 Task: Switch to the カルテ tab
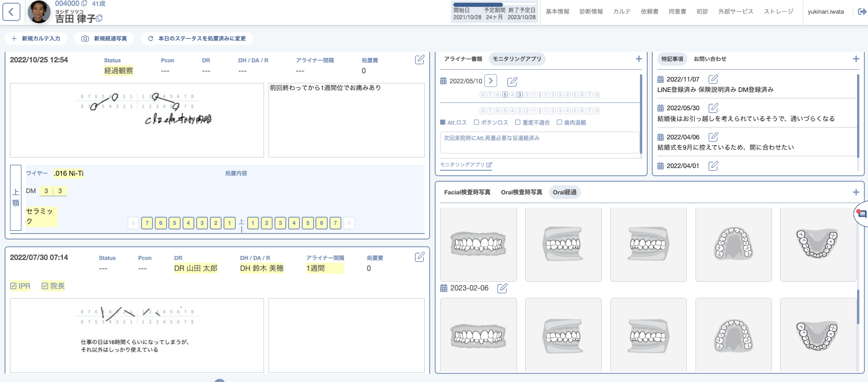point(622,12)
